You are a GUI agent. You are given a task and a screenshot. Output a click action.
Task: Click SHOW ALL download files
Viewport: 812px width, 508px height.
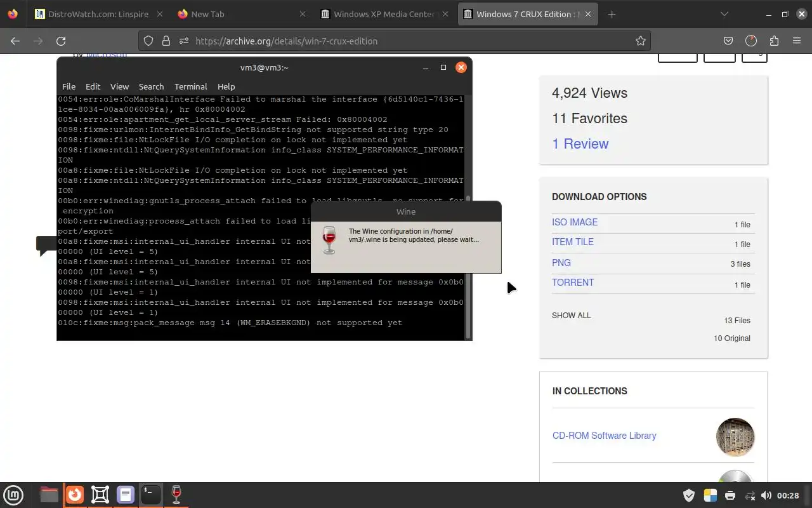[572, 316]
